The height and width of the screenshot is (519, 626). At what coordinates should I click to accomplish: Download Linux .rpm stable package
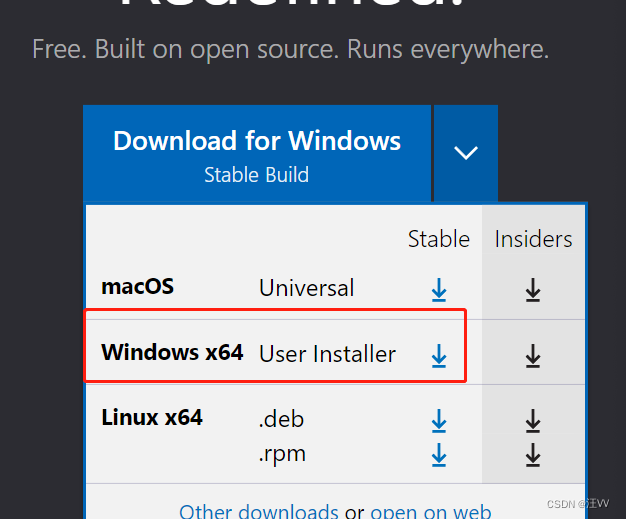[x=439, y=455]
